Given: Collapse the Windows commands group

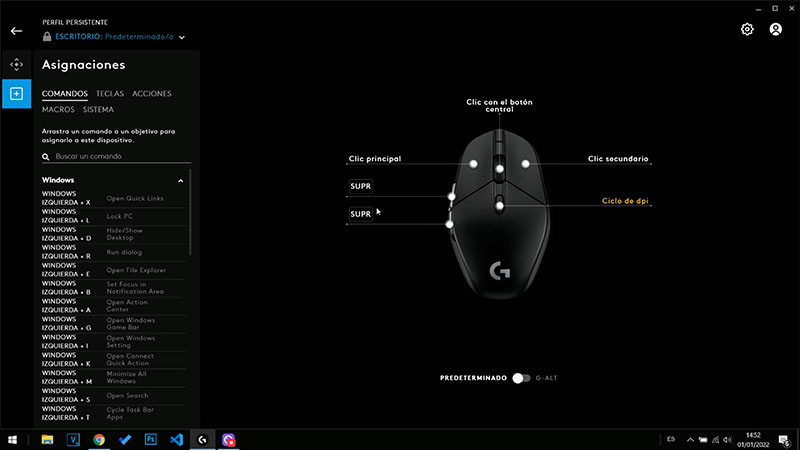Looking at the screenshot, I should tap(181, 181).
